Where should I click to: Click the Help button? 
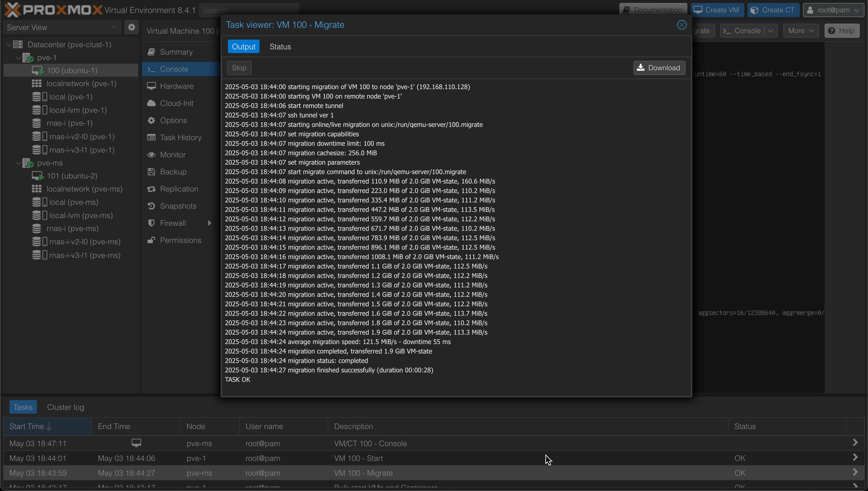842,31
